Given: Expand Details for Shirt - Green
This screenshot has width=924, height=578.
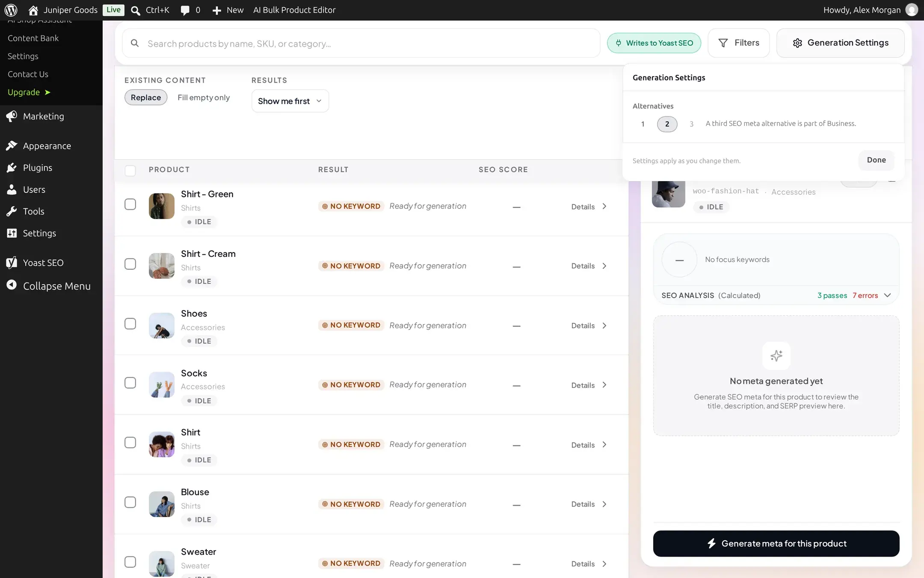Looking at the screenshot, I should tap(589, 206).
